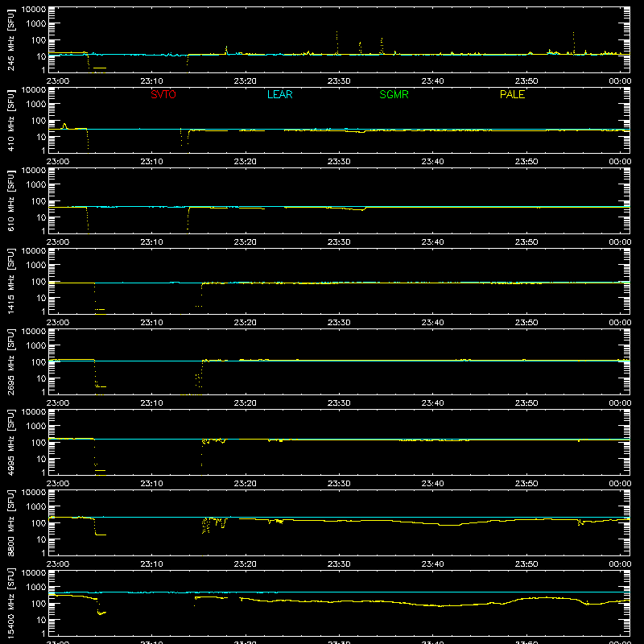Click the tallest 245 MHz spike near 23:30
The height and width of the screenshot is (644, 644).
tap(337, 42)
